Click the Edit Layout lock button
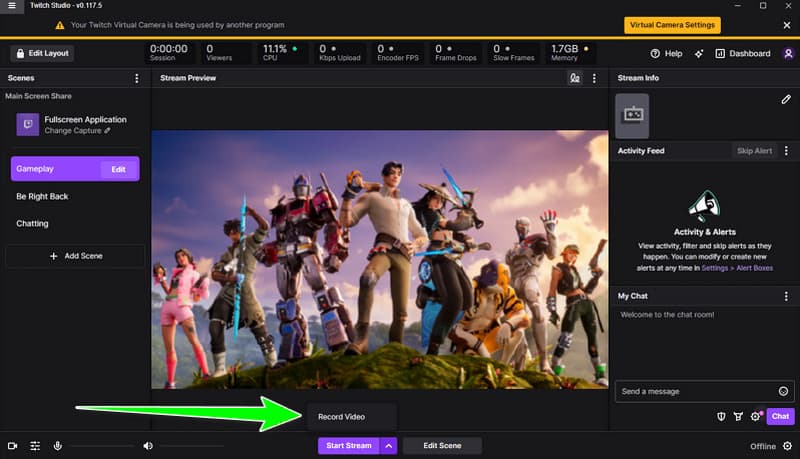800x459 pixels. 42,53
